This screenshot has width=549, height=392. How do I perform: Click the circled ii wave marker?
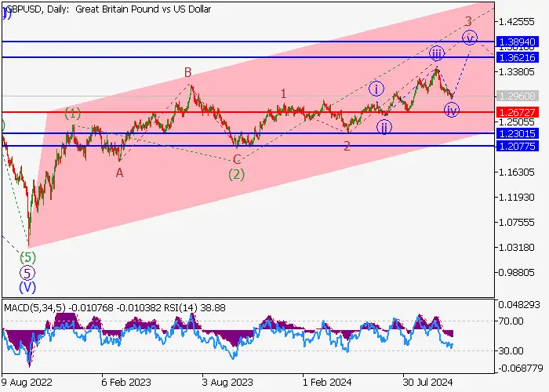click(x=384, y=127)
